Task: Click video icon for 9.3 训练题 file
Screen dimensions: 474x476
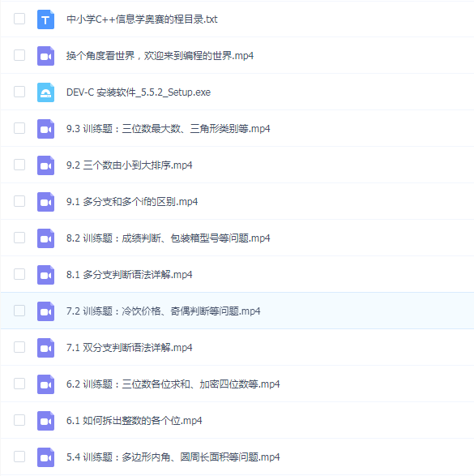Action: pos(46,129)
